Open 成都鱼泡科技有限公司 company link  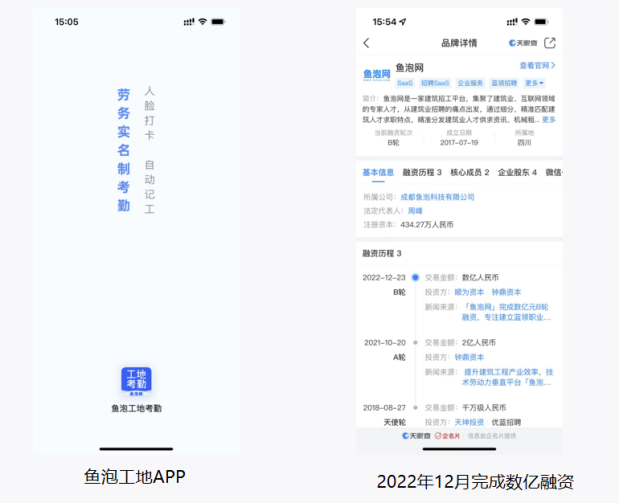[x=437, y=197]
